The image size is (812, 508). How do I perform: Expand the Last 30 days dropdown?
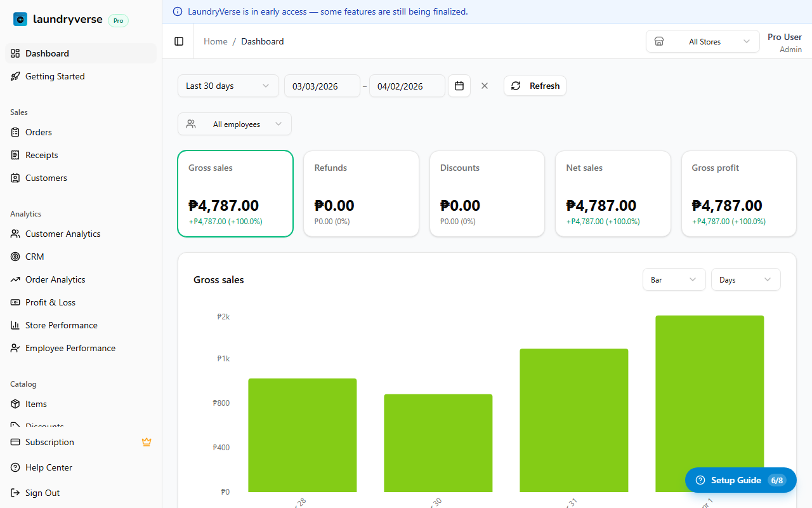pos(228,86)
